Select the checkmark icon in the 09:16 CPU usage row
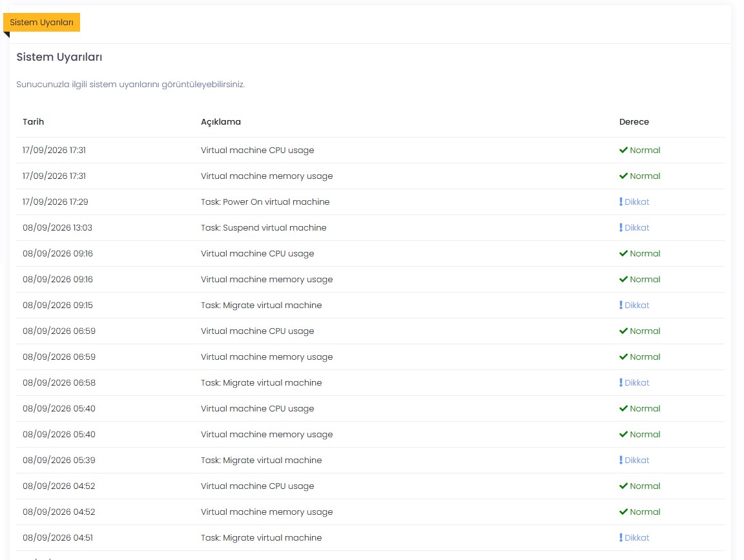The width and height of the screenshot is (744, 560). coord(623,253)
